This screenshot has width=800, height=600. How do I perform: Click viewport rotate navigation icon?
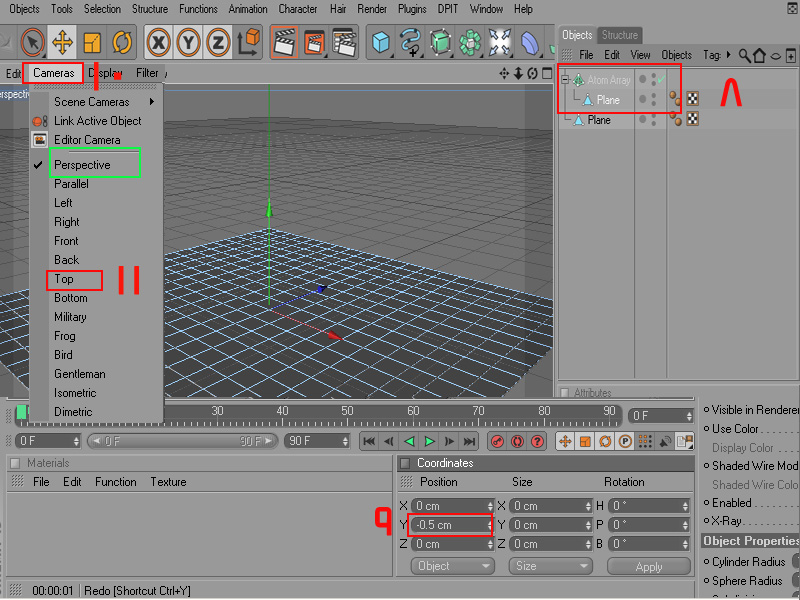[533, 74]
